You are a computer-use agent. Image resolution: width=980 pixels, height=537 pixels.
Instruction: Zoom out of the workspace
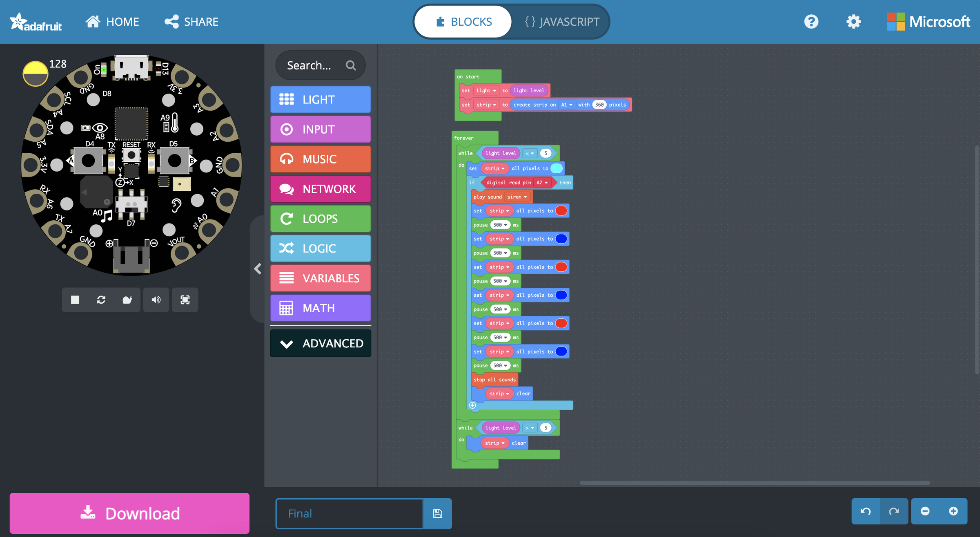[925, 511]
